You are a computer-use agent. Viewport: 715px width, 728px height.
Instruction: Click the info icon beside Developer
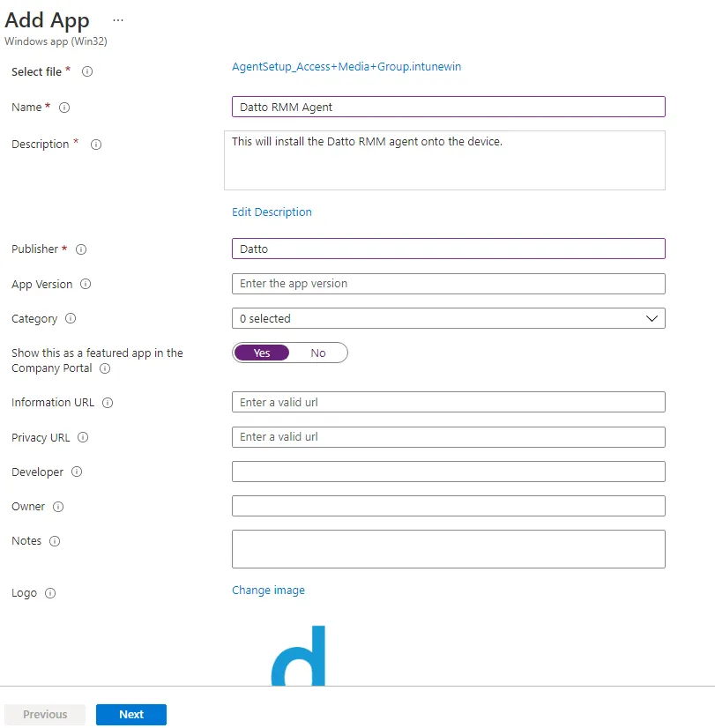pyautogui.click(x=77, y=472)
